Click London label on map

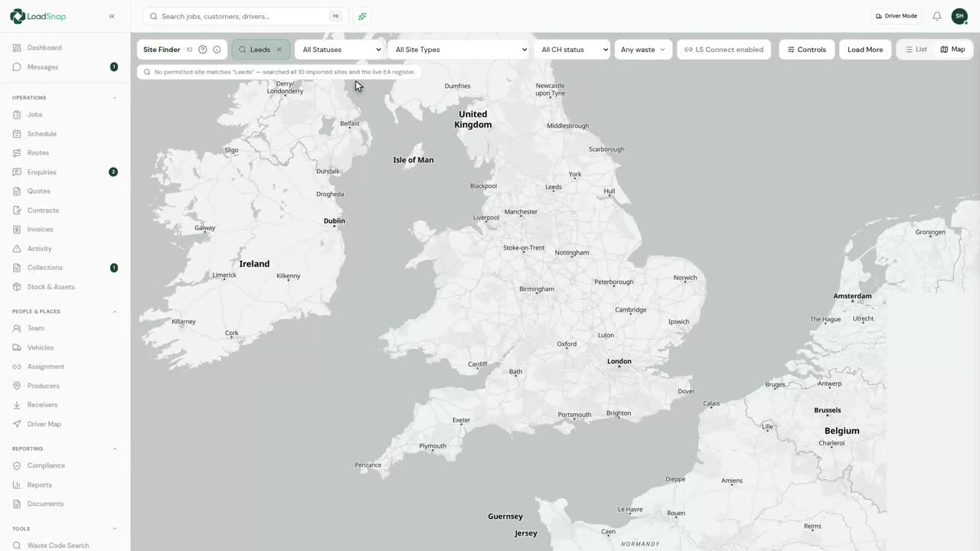click(x=619, y=361)
